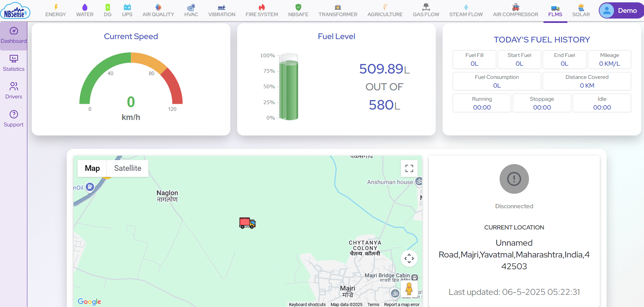Click the truck marker on the map
644x307 pixels.
tap(247, 223)
